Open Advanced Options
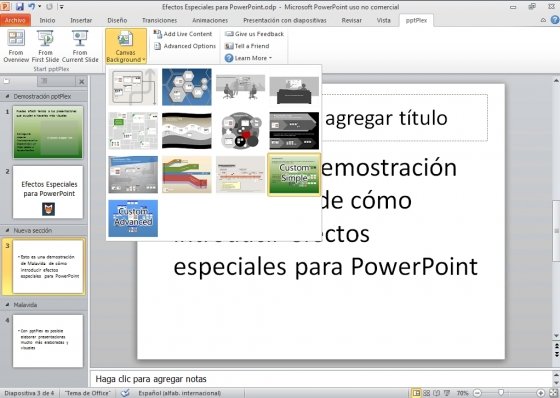Image resolution: width=560 pixels, height=398 pixels. (x=185, y=46)
